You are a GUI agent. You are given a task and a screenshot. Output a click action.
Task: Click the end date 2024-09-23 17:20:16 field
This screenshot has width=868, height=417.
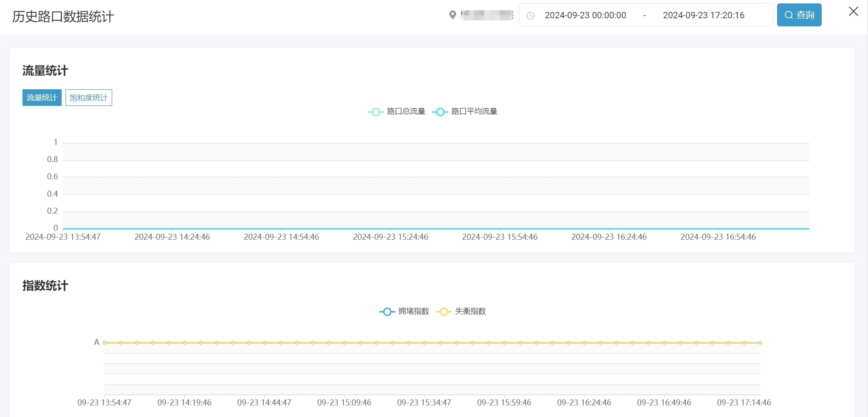(703, 15)
